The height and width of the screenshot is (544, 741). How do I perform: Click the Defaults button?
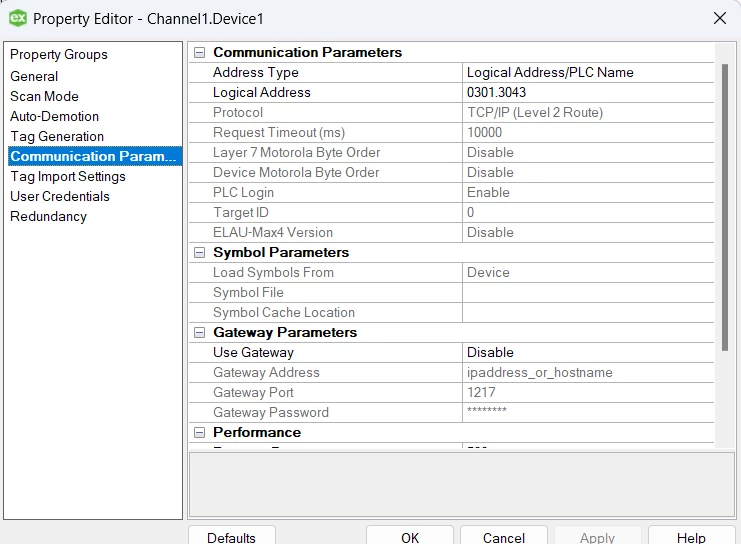coord(232,537)
